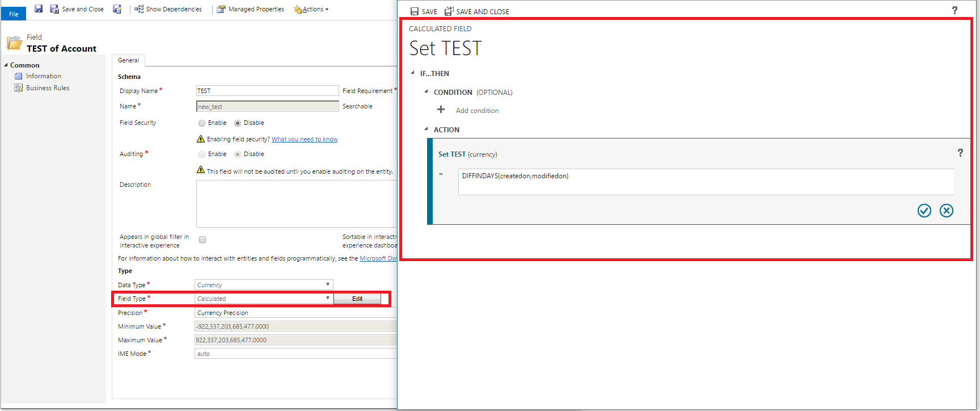Click Show Dependencies in the toolbar
This screenshot has width=980, height=411.
168,9
